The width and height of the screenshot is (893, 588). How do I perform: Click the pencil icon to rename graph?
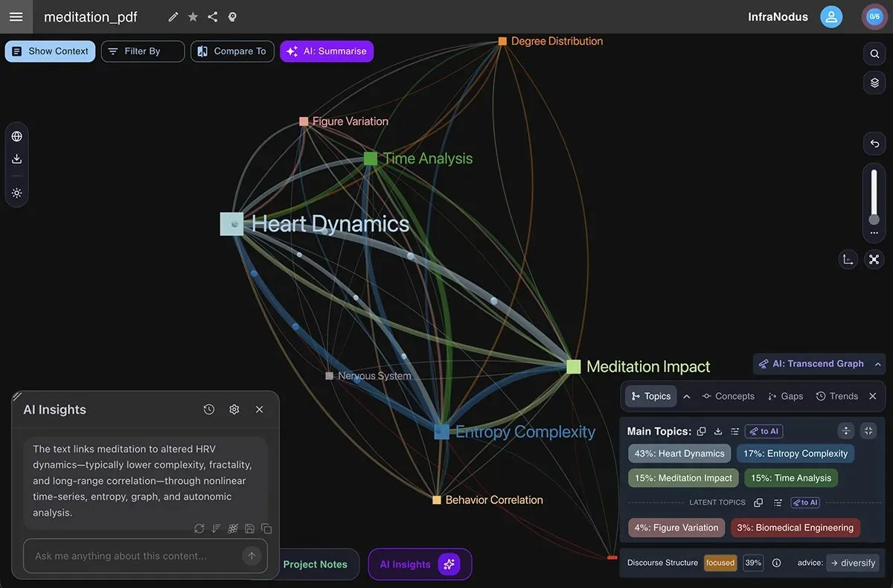pos(173,16)
